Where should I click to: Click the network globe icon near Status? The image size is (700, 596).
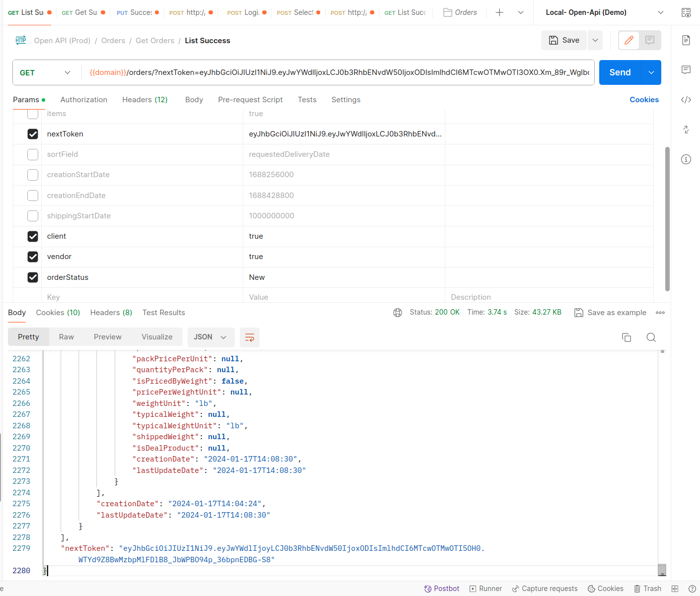click(398, 313)
